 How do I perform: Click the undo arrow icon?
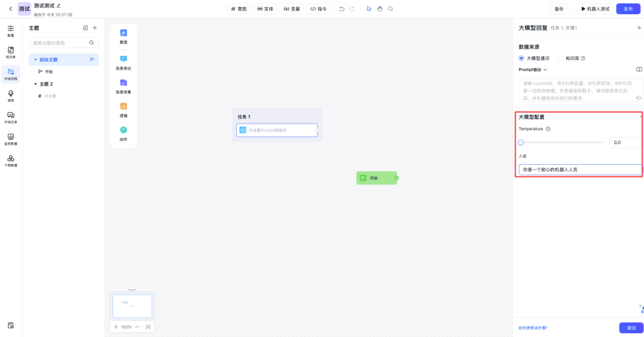[342, 9]
